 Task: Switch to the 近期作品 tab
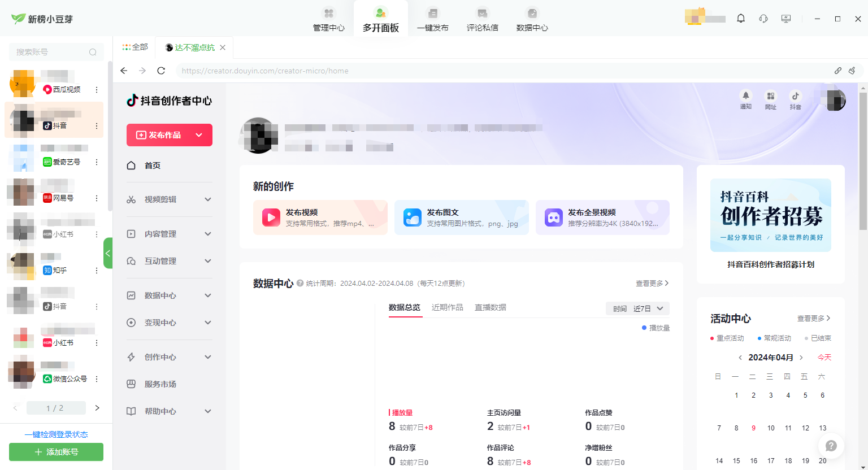click(447, 307)
